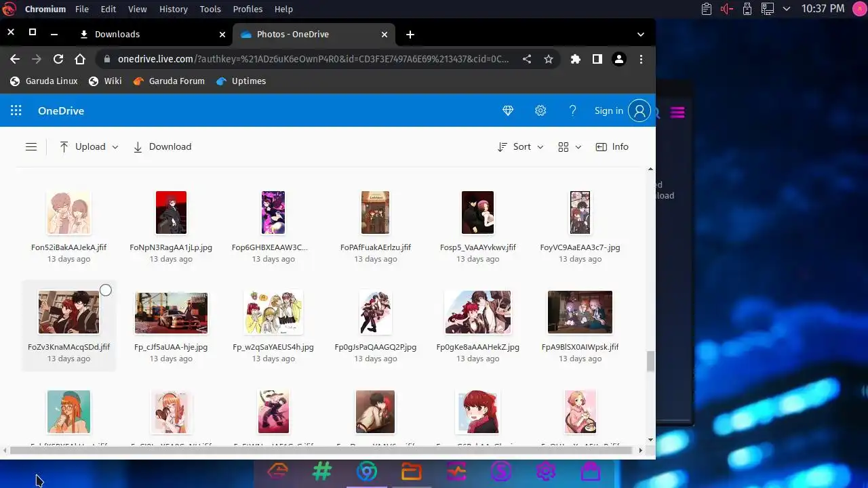Screen dimensions: 868x488
Task: Open the Uptimes bookmark
Action: pyautogui.click(x=241, y=81)
